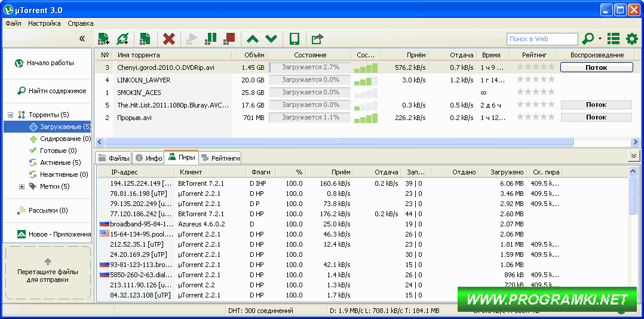Click DHT: 300 соединений status entry
644x319 pixels.
point(260,311)
